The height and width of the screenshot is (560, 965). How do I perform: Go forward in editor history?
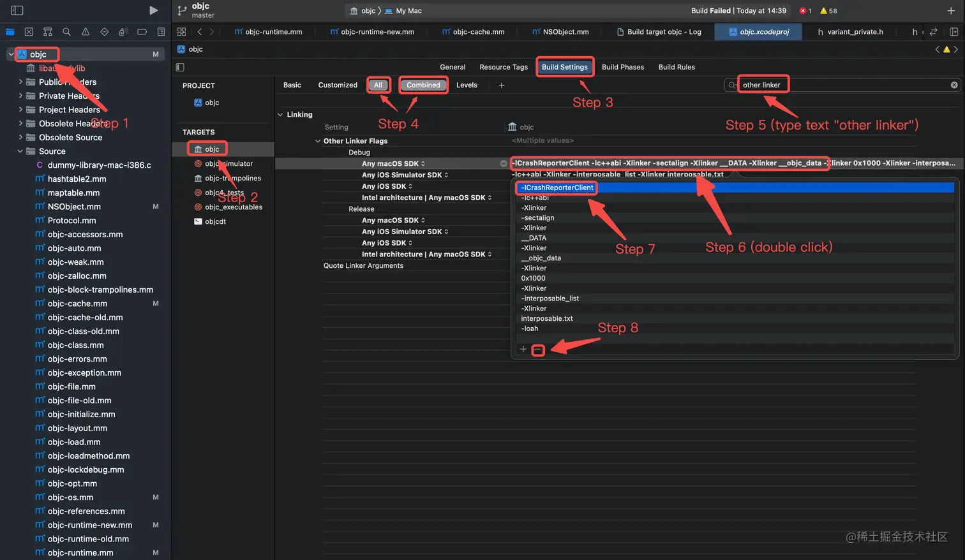(212, 32)
